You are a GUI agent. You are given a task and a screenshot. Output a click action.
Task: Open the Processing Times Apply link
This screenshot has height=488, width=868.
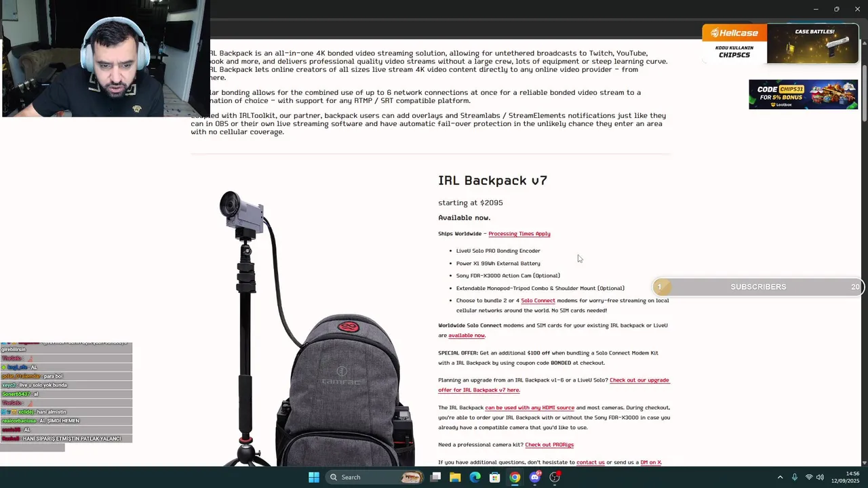pyautogui.click(x=519, y=234)
